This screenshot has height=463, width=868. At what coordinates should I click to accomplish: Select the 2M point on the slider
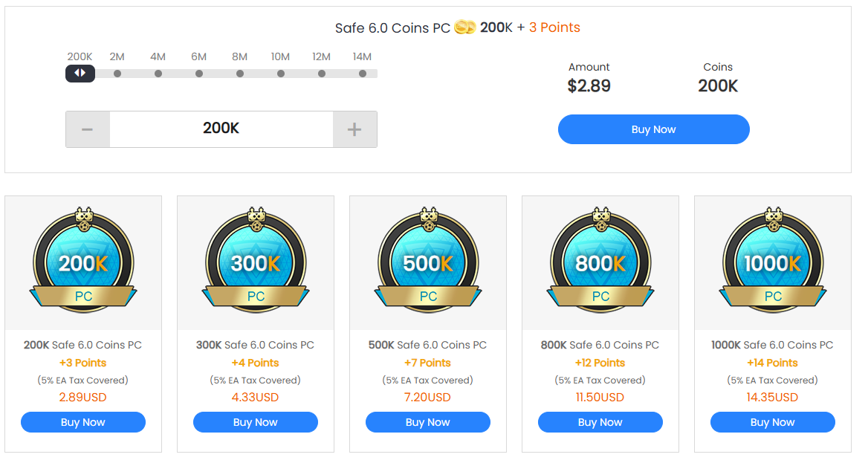coord(117,74)
